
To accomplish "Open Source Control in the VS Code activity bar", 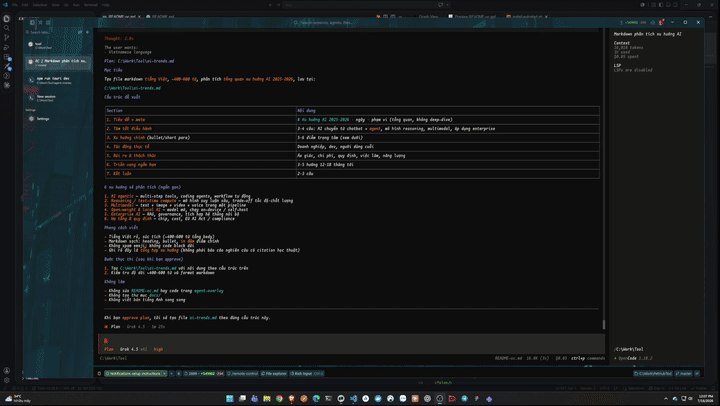I will tap(6, 38).
